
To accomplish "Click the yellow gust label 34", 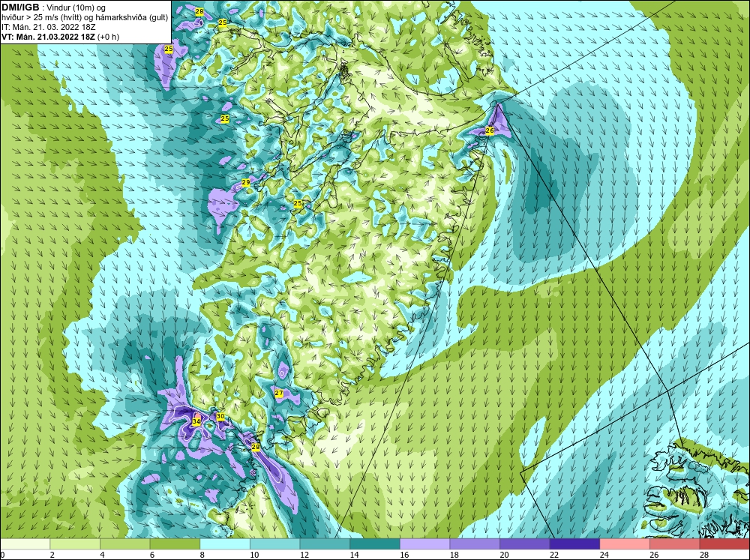I will tap(196, 421).
